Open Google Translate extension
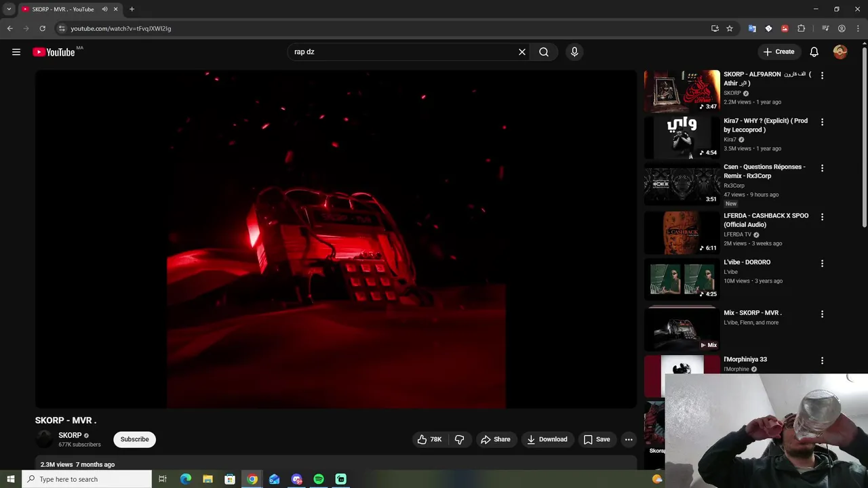The width and height of the screenshot is (868, 488). tap(752, 28)
